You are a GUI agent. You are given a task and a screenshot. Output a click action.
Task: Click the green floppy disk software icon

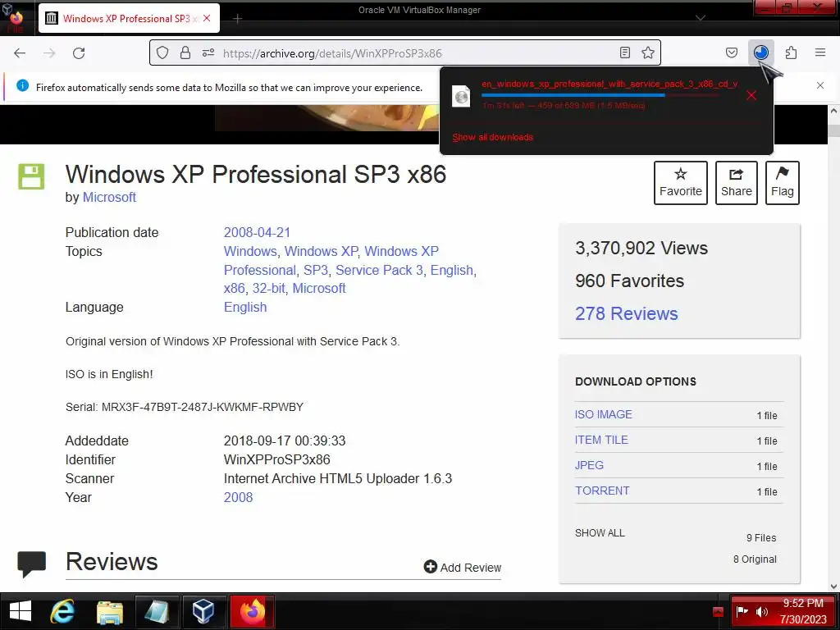pos(32,177)
